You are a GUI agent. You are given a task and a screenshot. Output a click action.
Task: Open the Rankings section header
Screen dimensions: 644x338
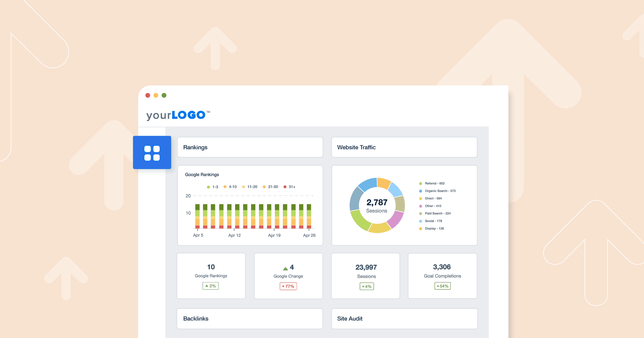(x=250, y=147)
